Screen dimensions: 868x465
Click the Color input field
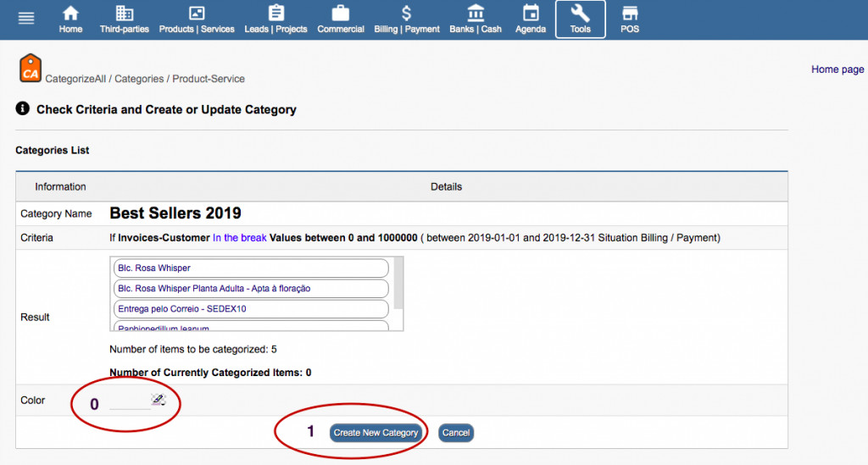point(130,401)
